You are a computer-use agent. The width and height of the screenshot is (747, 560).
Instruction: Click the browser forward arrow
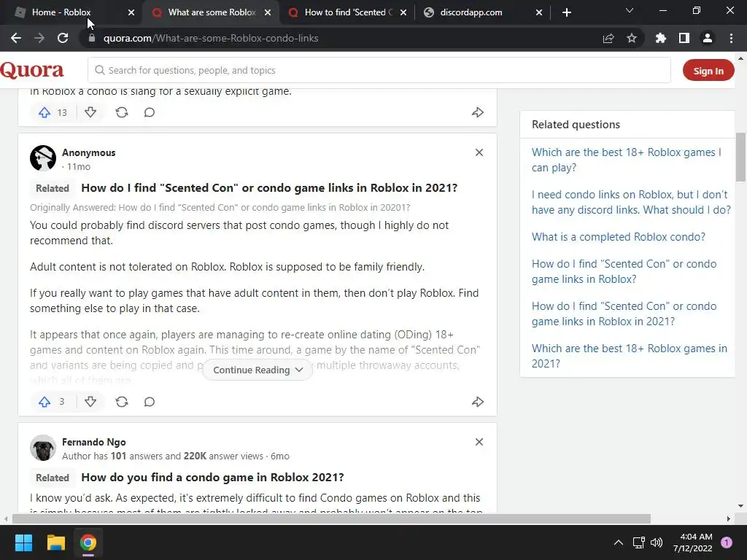pos(39,38)
